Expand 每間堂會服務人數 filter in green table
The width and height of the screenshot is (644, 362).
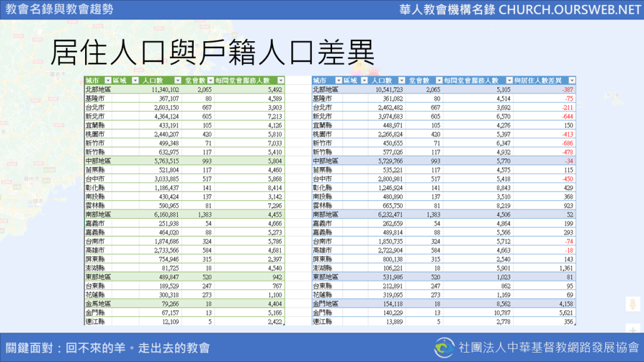pyautogui.click(x=279, y=81)
